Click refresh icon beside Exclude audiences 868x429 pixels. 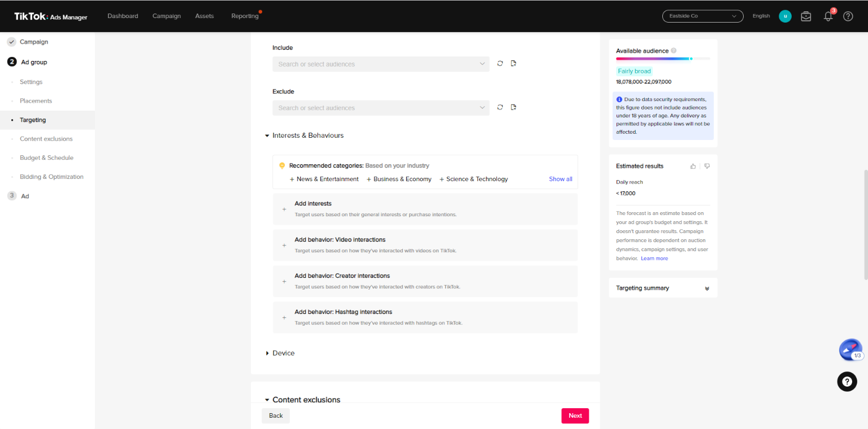pos(500,107)
